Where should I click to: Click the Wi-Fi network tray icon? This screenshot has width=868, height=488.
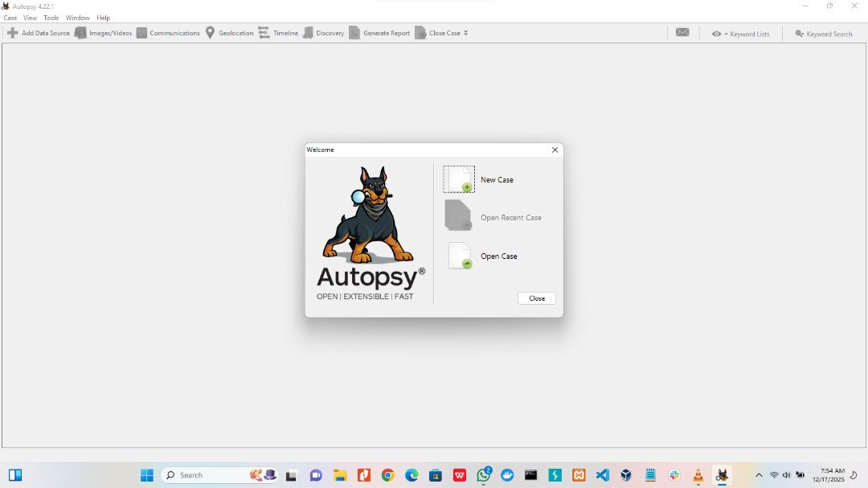pyautogui.click(x=774, y=475)
